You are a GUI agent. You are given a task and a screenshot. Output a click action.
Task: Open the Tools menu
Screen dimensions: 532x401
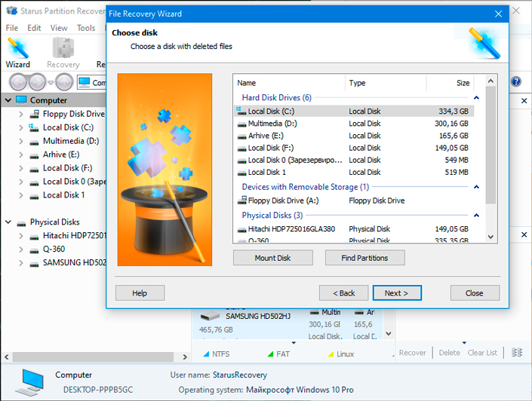click(x=86, y=28)
